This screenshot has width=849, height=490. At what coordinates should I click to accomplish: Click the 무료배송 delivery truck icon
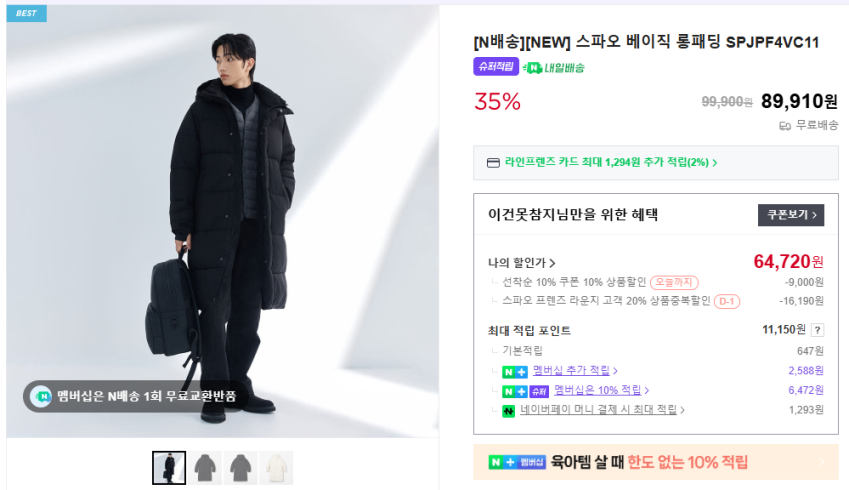785,126
